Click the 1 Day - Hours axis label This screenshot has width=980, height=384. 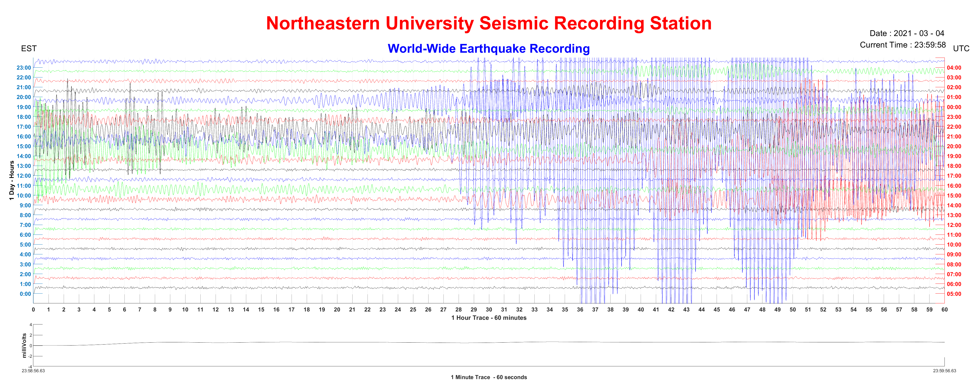click(12, 180)
